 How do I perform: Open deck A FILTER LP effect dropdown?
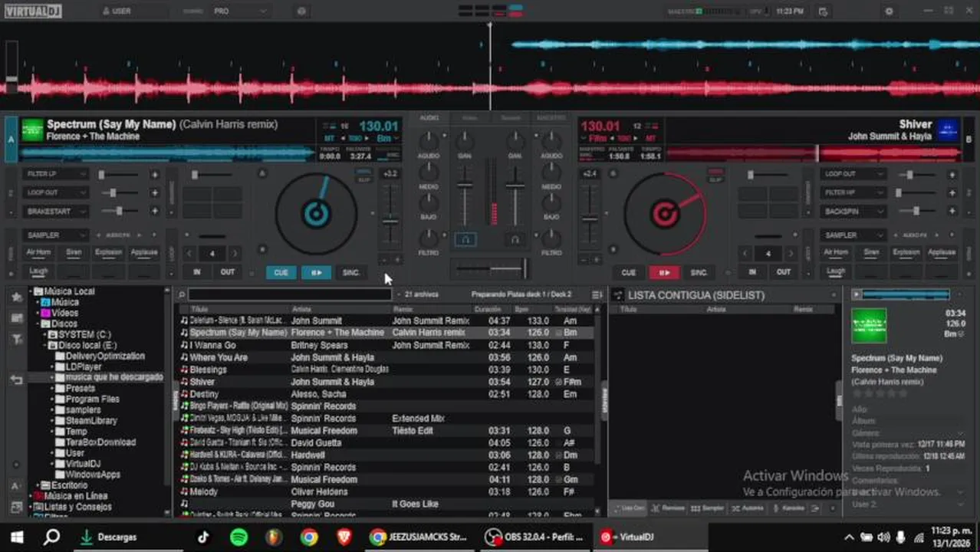(55, 174)
